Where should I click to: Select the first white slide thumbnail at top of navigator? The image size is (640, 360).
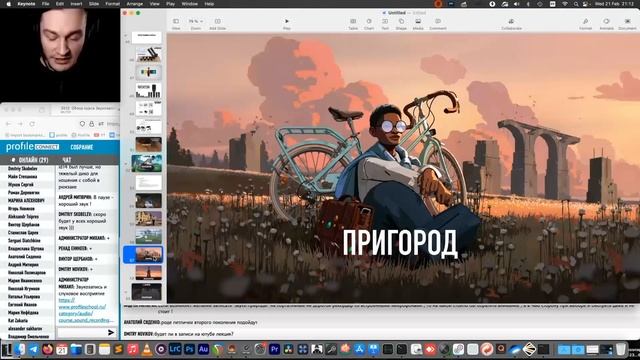click(147, 38)
